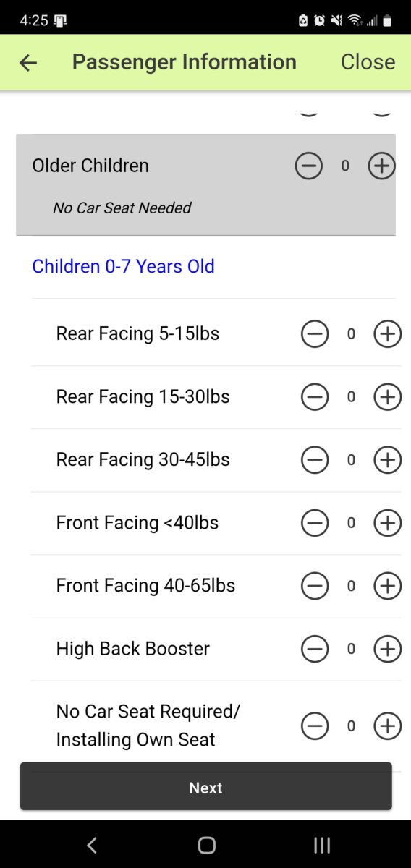Add a Front Facing <40lbs seat
Screen dimensions: 411x868
[x=387, y=523]
